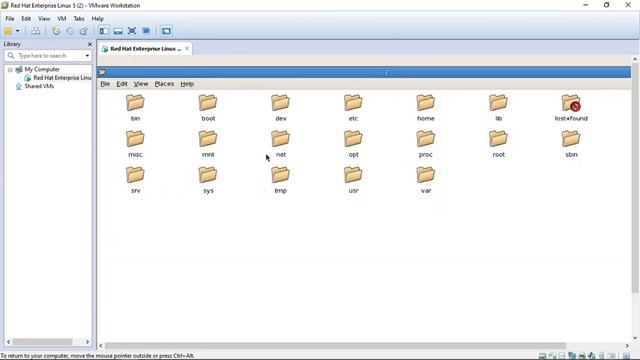Screen dimensions: 640x360
Task: Open the Nautilus File menu
Action: (105, 84)
